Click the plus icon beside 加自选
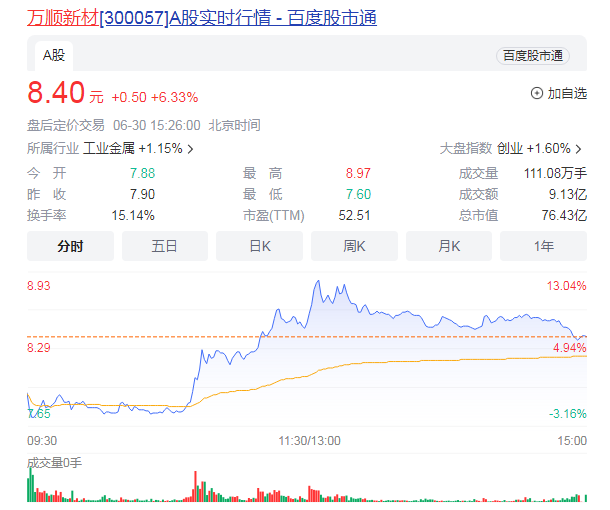The width and height of the screenshot is (610, 510). 536,93
